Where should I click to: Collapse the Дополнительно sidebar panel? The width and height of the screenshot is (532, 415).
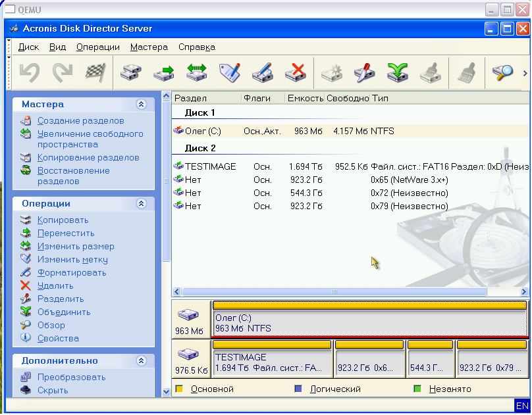(141, 361)
